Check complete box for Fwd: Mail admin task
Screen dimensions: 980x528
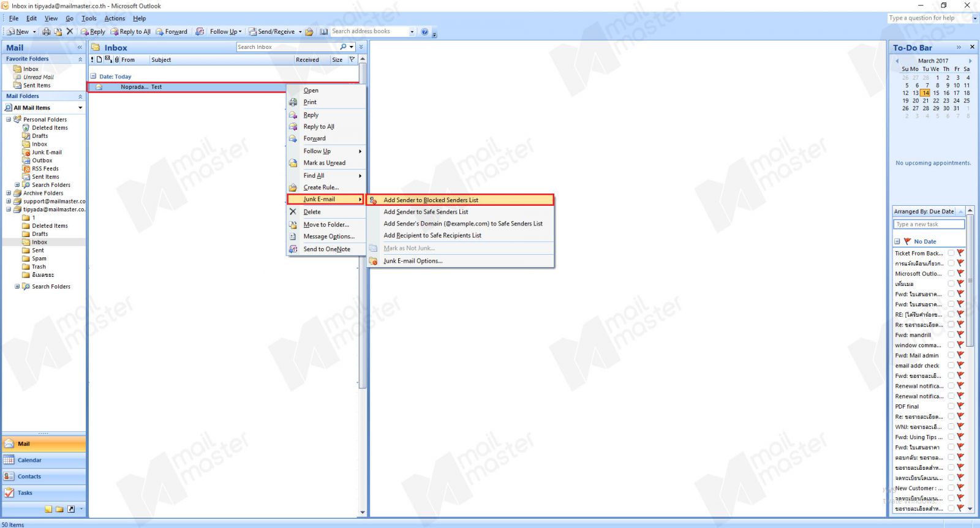[951, 355]
